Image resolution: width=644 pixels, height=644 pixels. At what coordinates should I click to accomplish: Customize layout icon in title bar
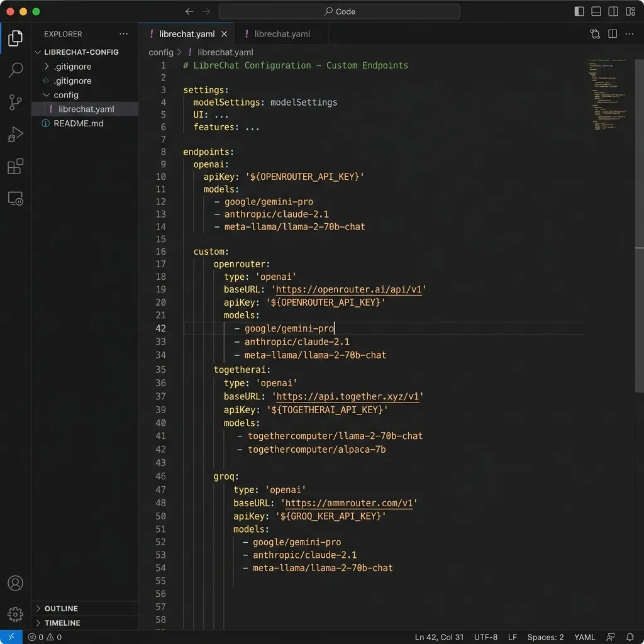pyautogui.click(x=630, y=11)
